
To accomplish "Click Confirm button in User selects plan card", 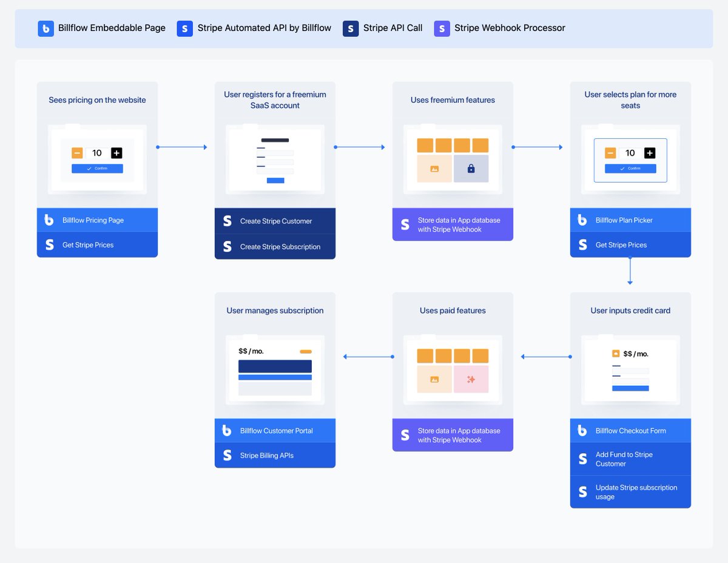I will click(630, 169).
